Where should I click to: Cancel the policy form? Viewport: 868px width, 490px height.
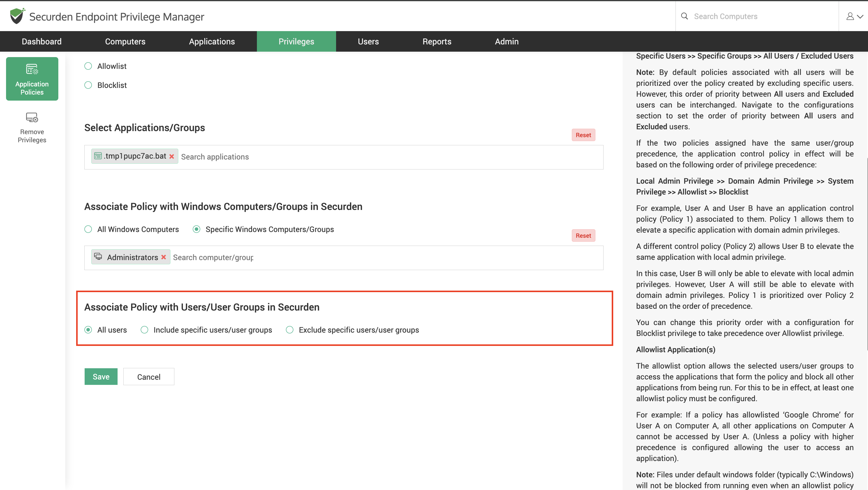[x=149, y=376]
